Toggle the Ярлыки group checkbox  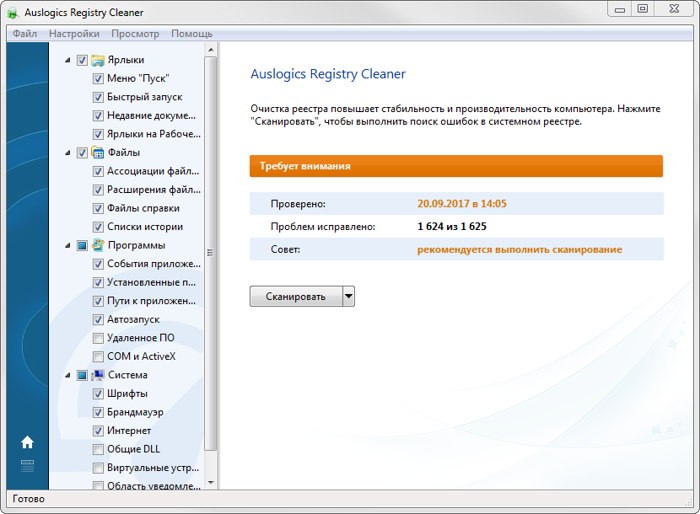82,60
